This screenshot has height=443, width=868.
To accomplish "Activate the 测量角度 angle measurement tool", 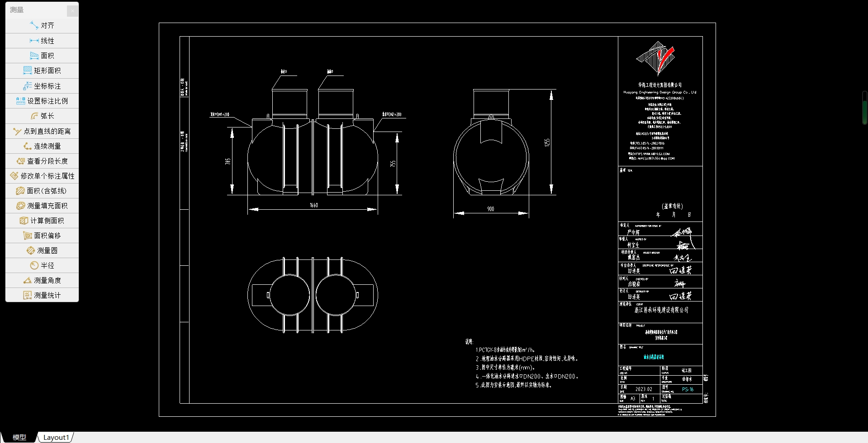I will coord(42,280).
